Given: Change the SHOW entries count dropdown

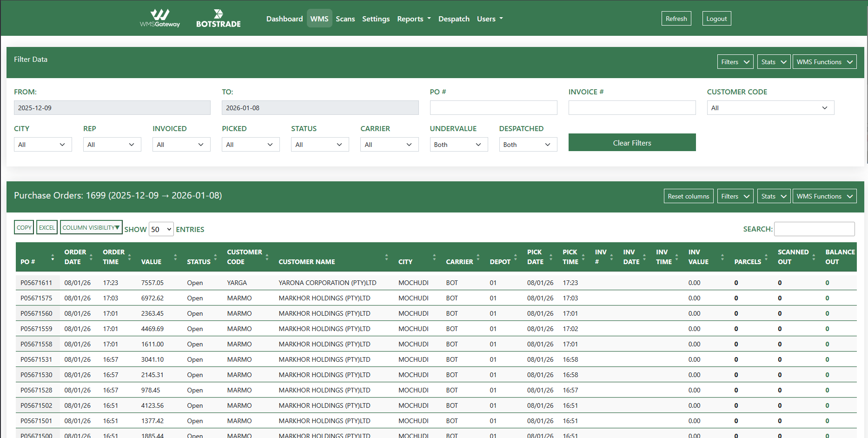Looking at the screenshot, I should pyautogui.click(x=161, y=229).
